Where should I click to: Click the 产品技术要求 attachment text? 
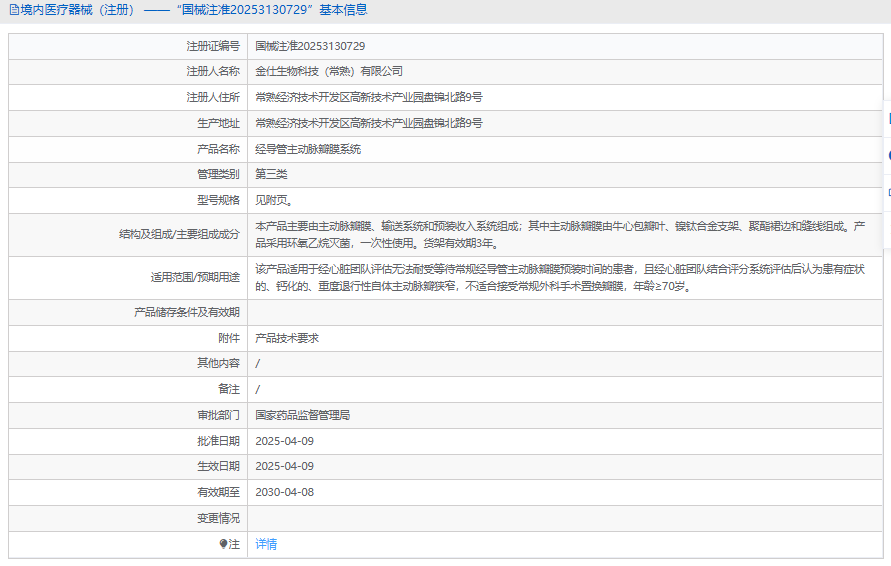click(287, 338)
